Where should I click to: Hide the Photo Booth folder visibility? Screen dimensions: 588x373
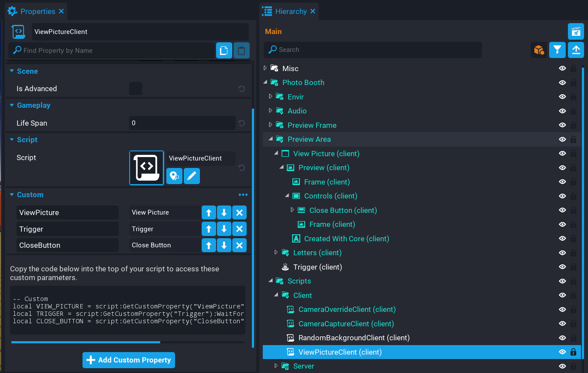click(x=562, y=82)
